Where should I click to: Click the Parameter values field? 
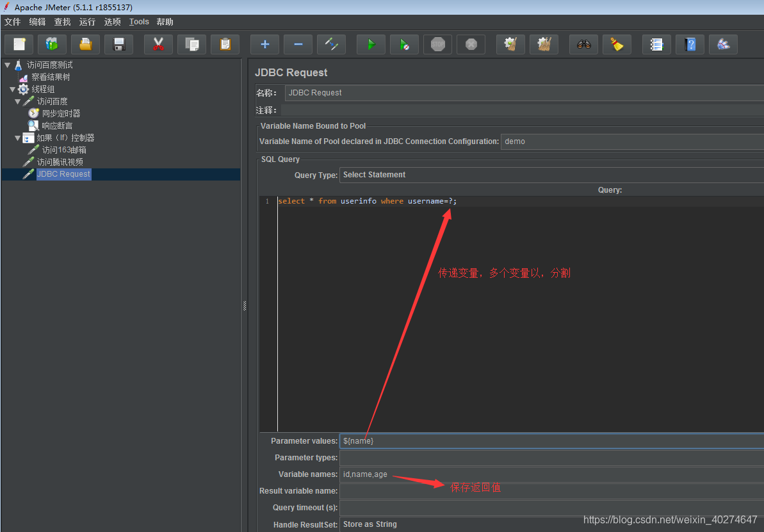tap(551, 441)
